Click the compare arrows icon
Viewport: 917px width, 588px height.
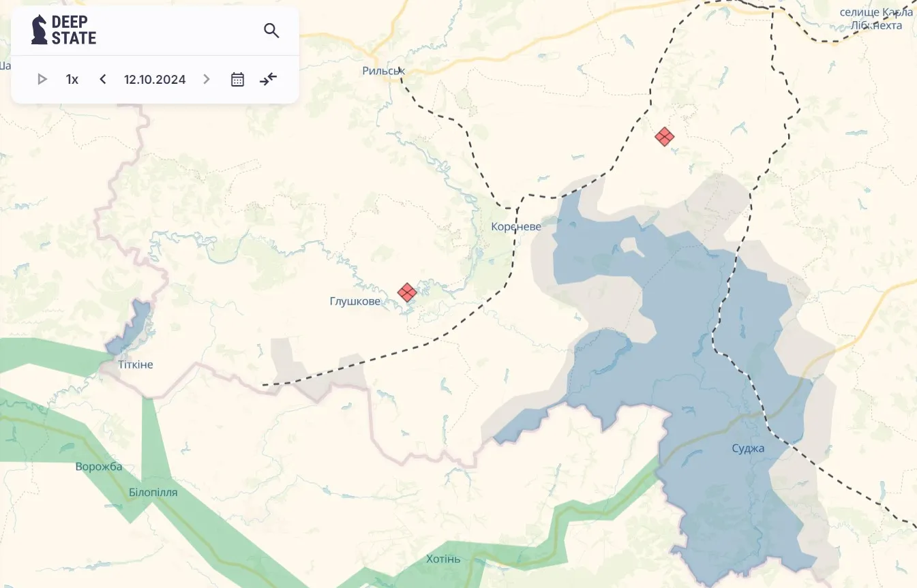tap(269, 79)
